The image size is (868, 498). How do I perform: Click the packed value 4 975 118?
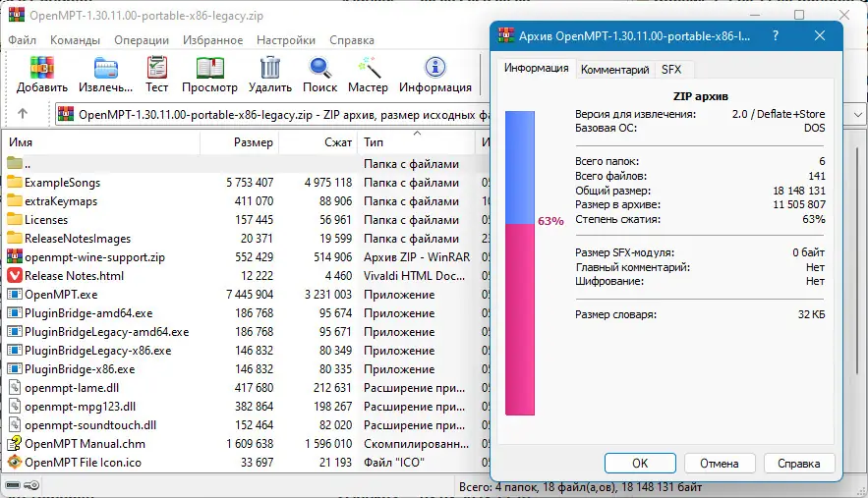(328, 182)
